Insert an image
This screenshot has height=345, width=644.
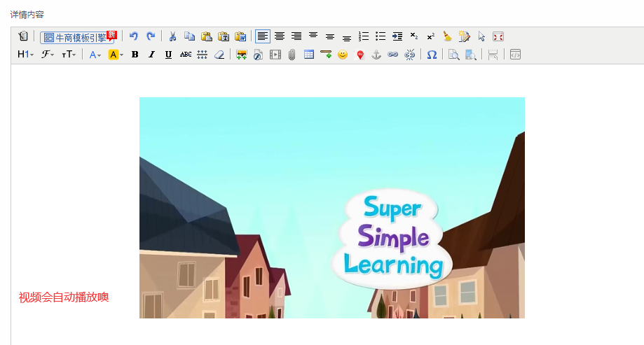pos(242,55)
